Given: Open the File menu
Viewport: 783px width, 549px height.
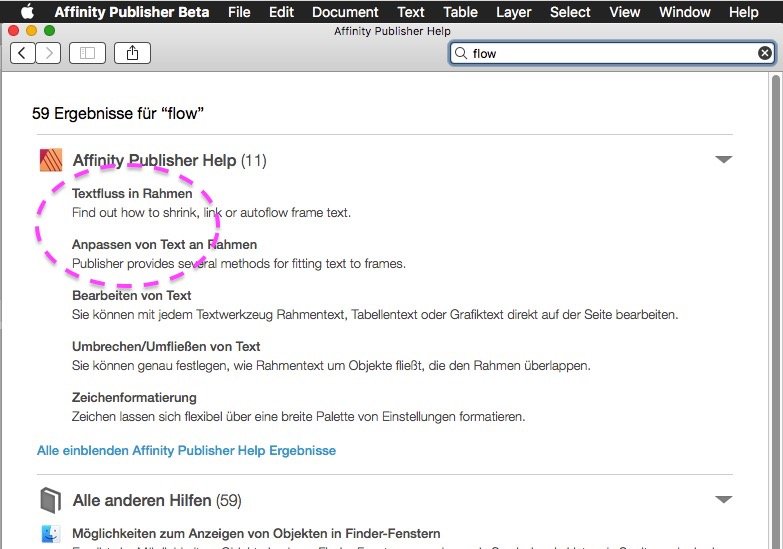Looking at the screenshot, I should coord(239,11).
